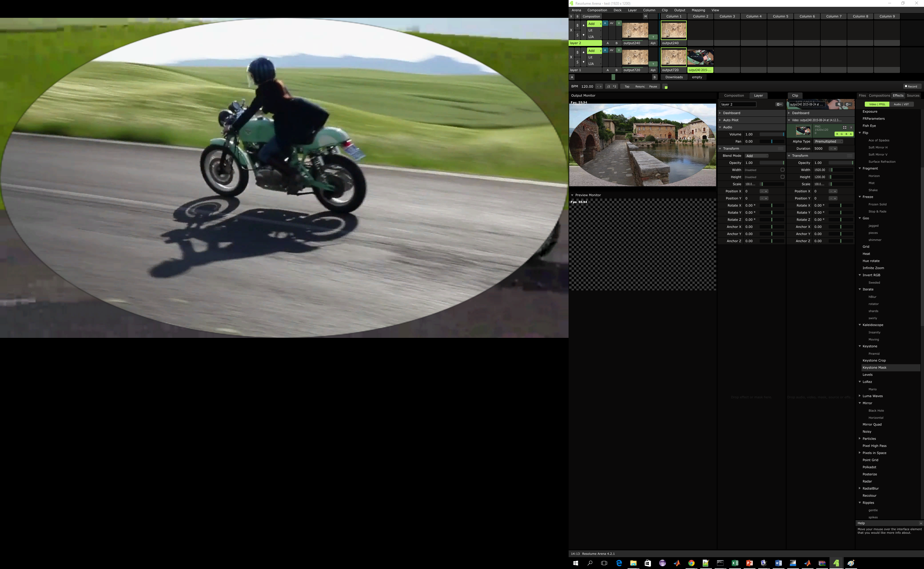
Task: Move layer 2 up with arrow
Action: click(x=584, y=25)
